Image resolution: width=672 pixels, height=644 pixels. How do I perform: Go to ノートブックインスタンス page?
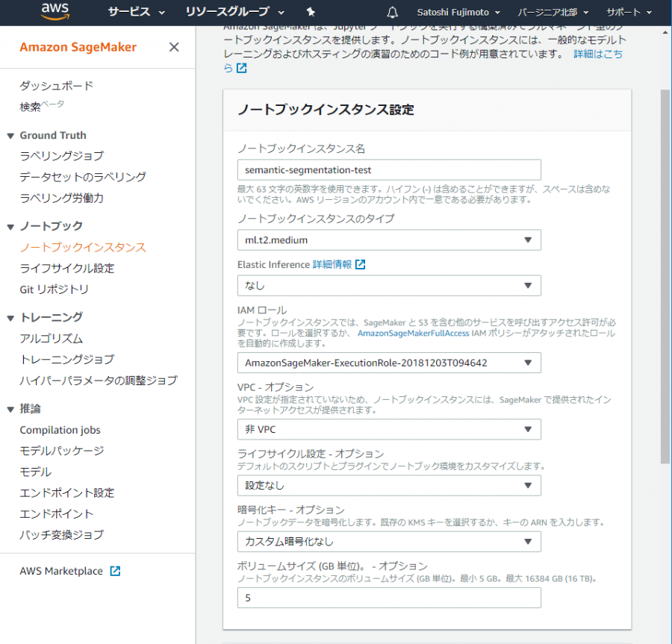click(x=83, y=248)
